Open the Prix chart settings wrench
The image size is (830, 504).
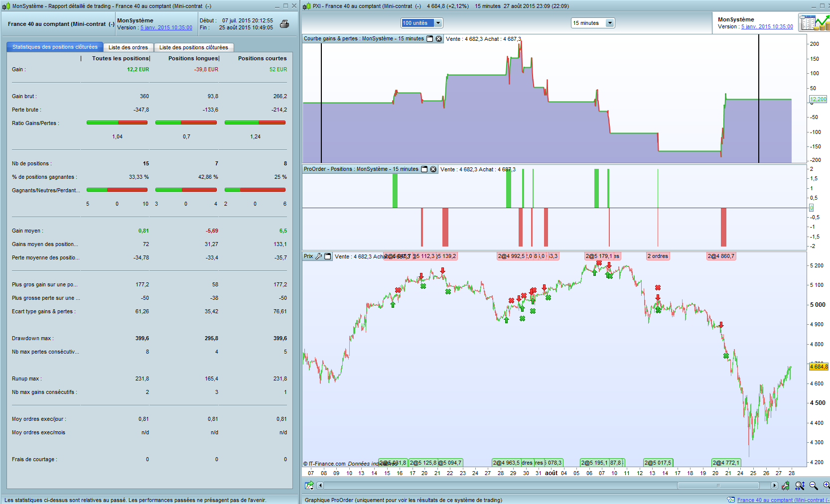pos(319,256)
